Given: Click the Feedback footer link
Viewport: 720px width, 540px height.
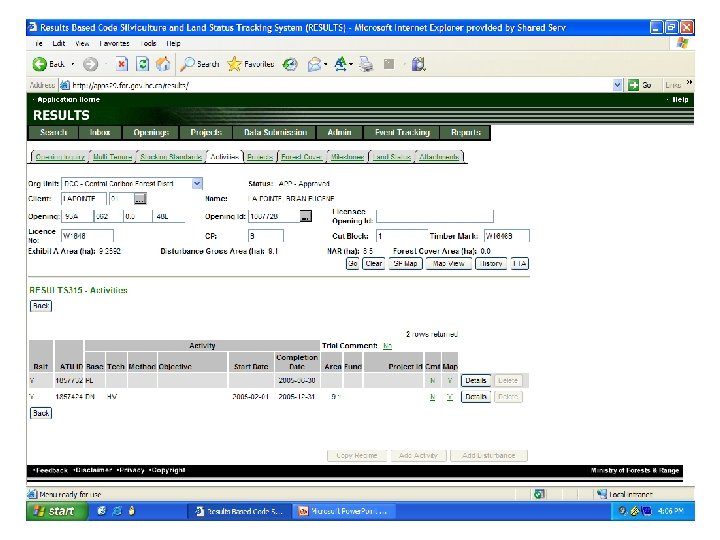Looking at the screenshot, I should [51, 470].
